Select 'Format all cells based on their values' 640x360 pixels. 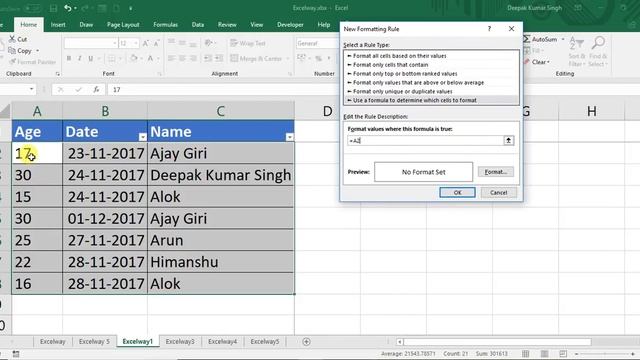(400, 56)
